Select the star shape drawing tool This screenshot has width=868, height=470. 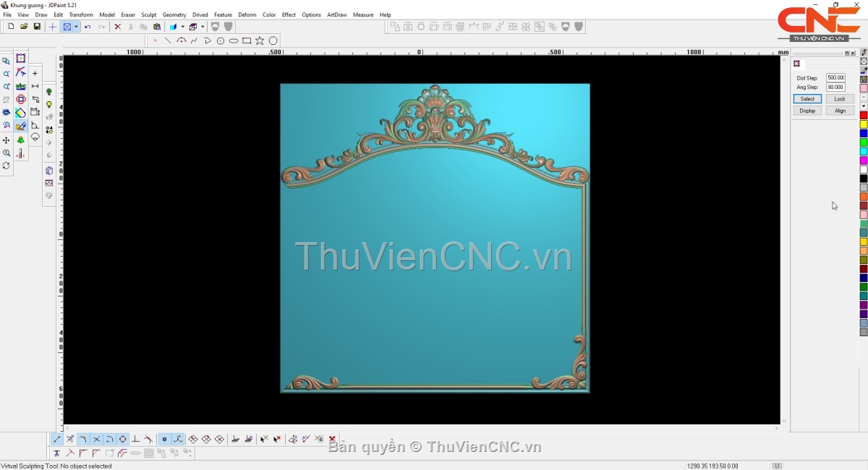260,40
